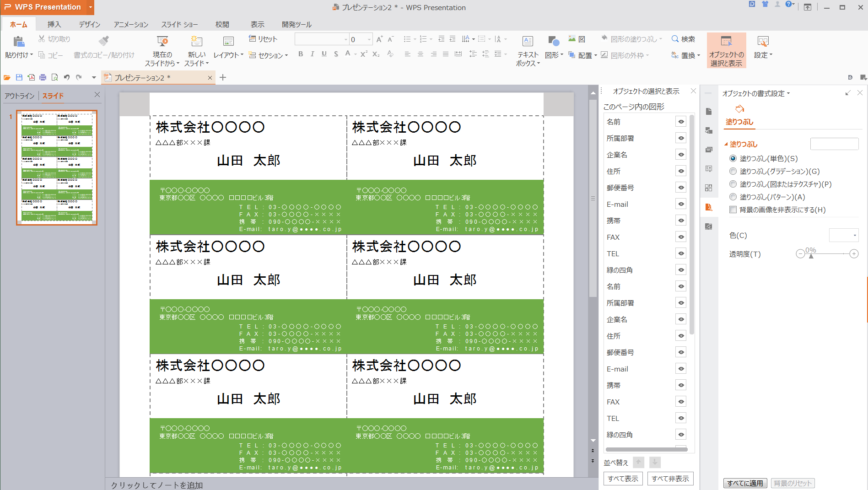Click the Current Slide From (現在のスライドから) icon
Viewport: 868px width, 490px height.
162,41
